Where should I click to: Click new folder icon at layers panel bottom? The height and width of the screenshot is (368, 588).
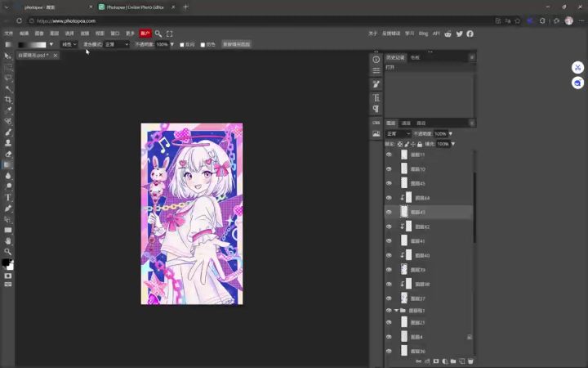pos(453,361)
